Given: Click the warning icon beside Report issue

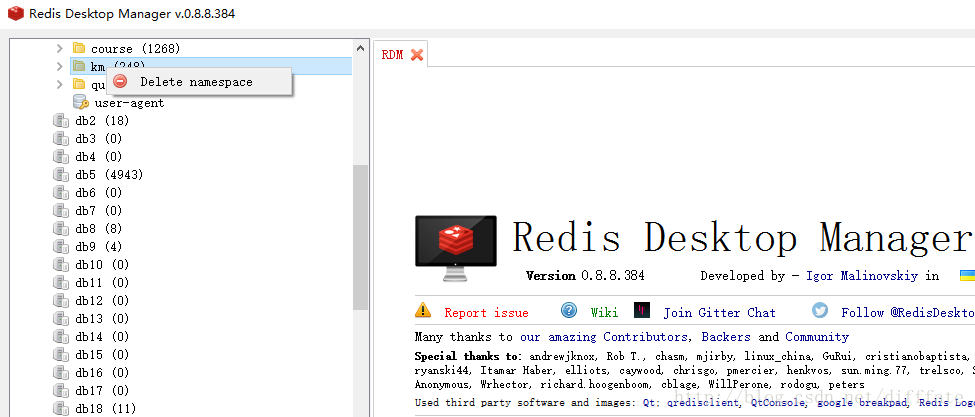Looking at the screenshot, I should click(423, 309).
